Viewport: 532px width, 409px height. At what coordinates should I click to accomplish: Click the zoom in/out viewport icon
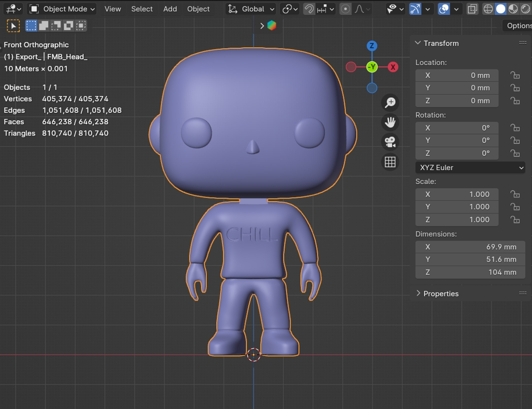click(390, 102)
